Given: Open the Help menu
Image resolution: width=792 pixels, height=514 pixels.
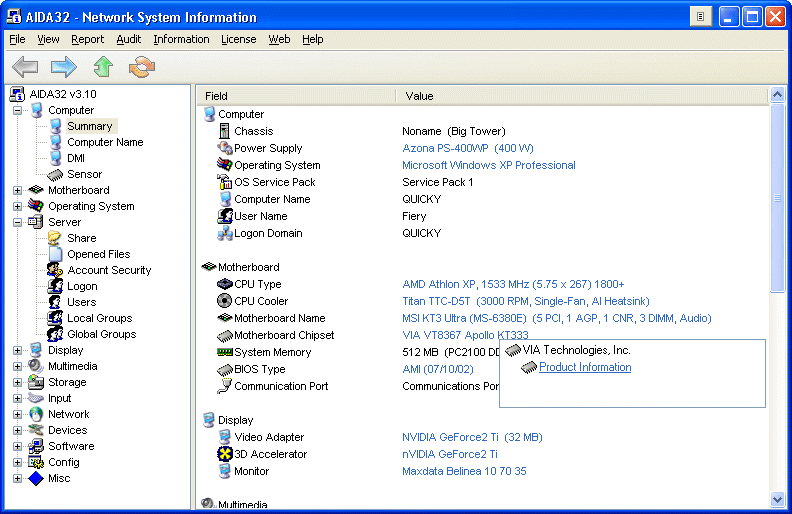Looking at the screenshot, I should click(313, 39).
